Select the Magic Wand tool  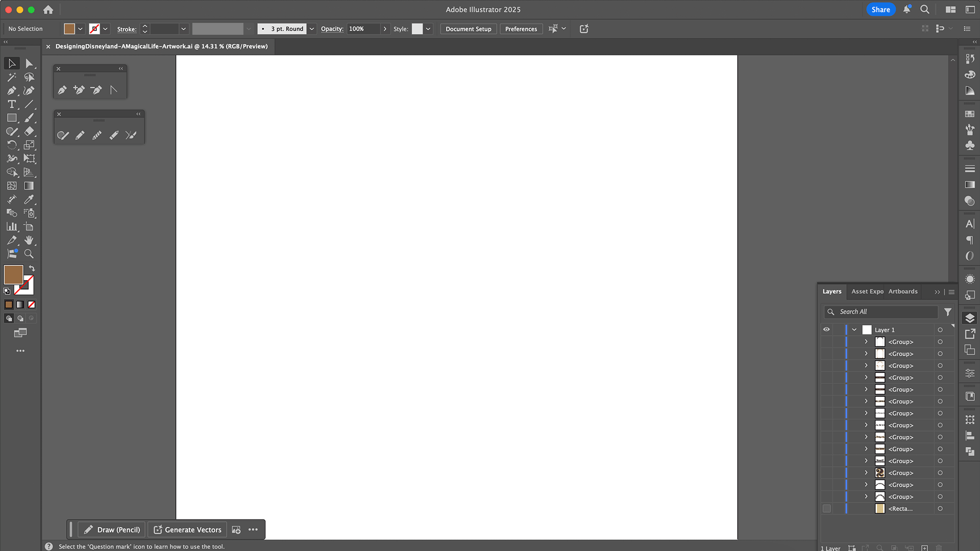point(11,77)
